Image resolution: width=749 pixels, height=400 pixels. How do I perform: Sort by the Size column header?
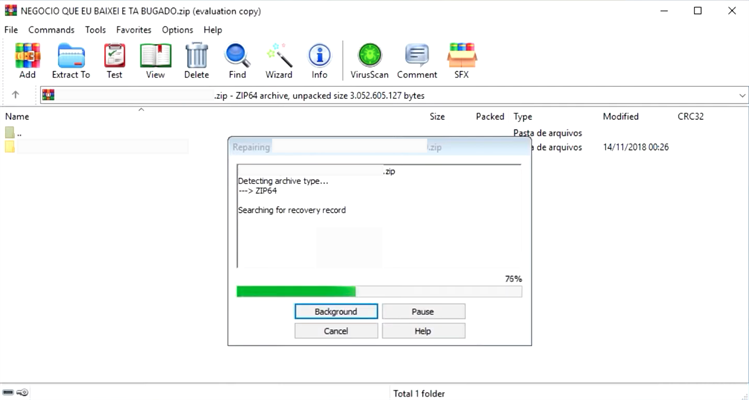coord(437,117)
